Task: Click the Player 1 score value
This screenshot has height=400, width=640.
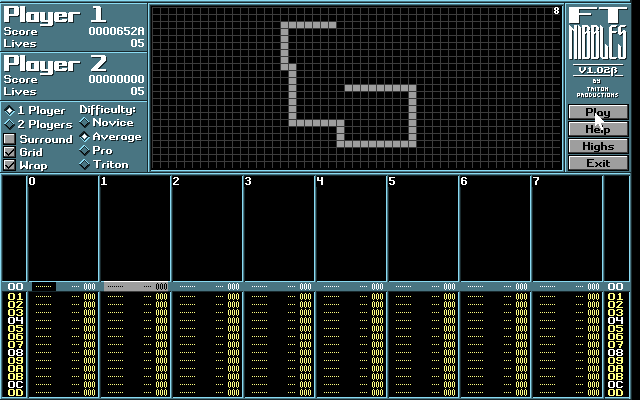Action: (x=116, y=31)
